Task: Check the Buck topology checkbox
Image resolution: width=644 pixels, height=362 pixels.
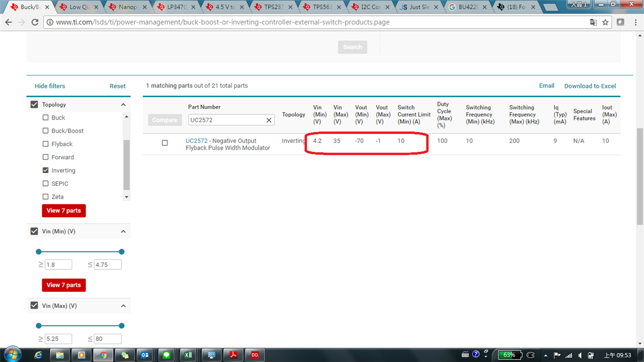Action: (x=46, y=118)
